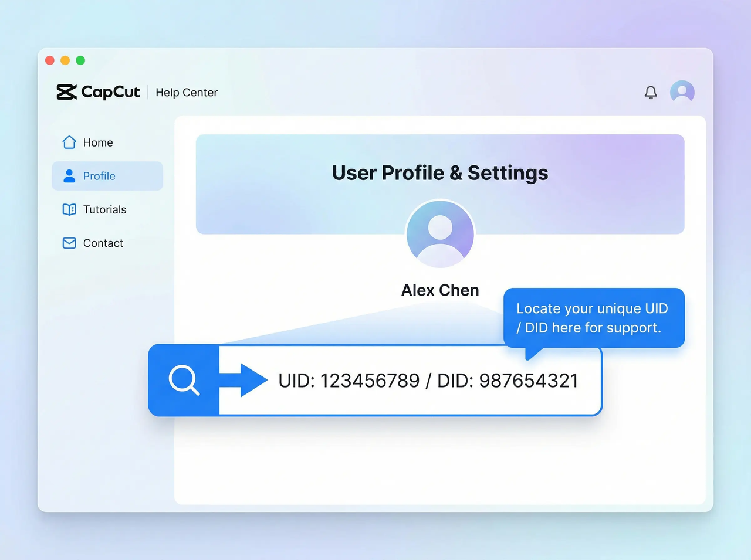Viewport: 751px width, 560px height.
Task: Click the blue arrow pointing to the UID
Action: (243, 380)
